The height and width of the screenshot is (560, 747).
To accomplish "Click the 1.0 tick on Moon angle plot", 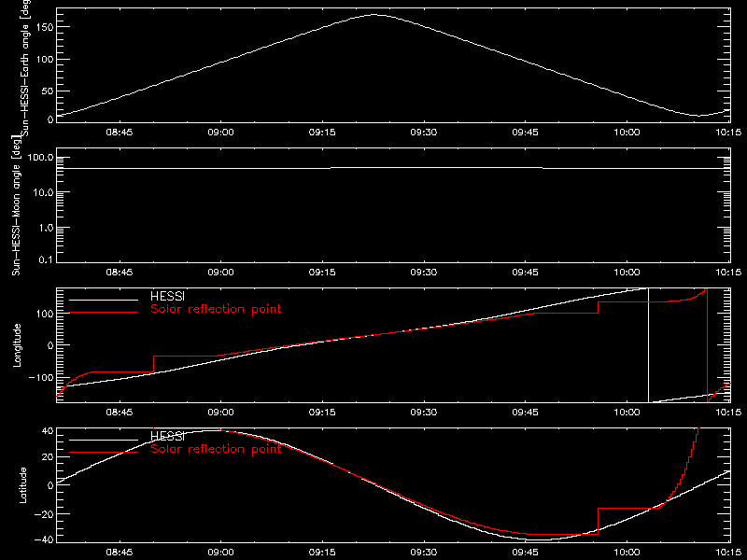I will click(x=46, y=228).
